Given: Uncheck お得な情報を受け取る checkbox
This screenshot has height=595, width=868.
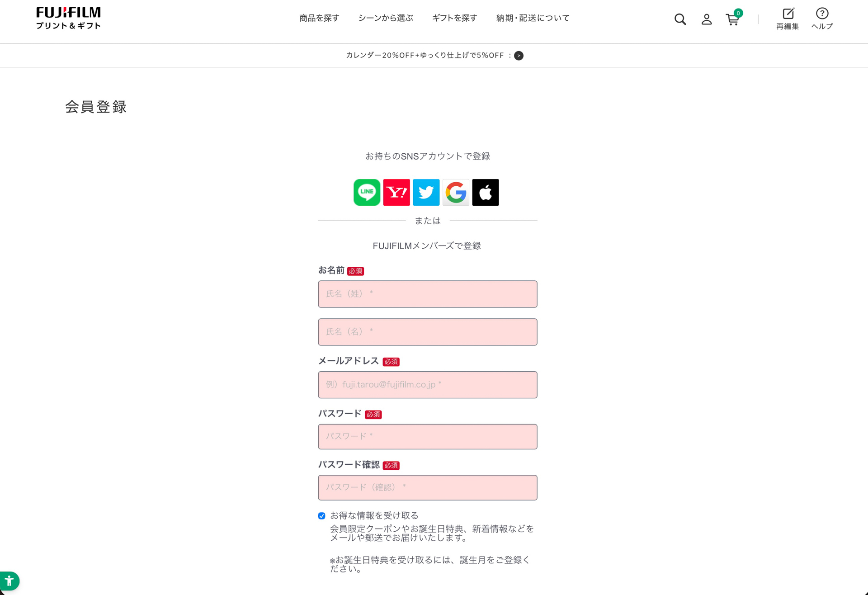Looking at the screenshot, I should 321,516.
